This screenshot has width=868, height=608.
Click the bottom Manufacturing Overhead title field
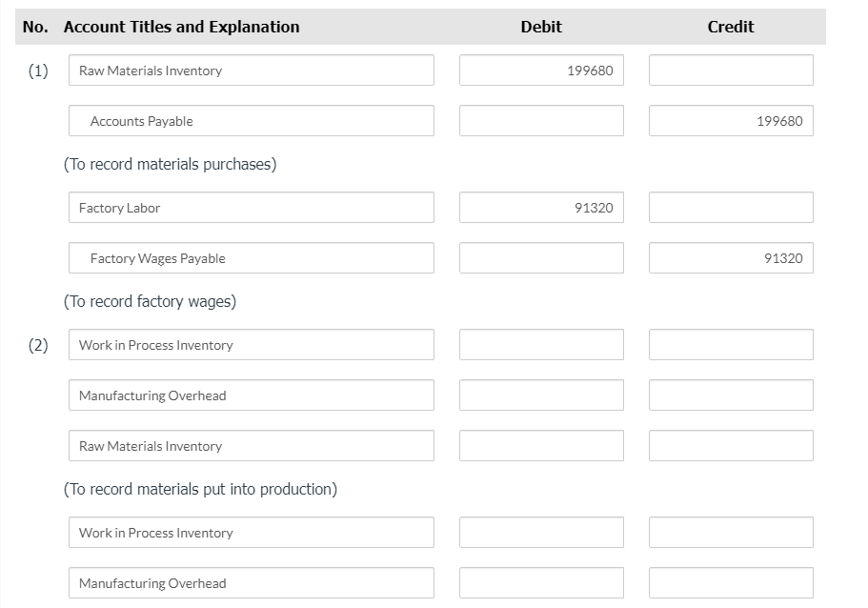[x=251, y=583]
